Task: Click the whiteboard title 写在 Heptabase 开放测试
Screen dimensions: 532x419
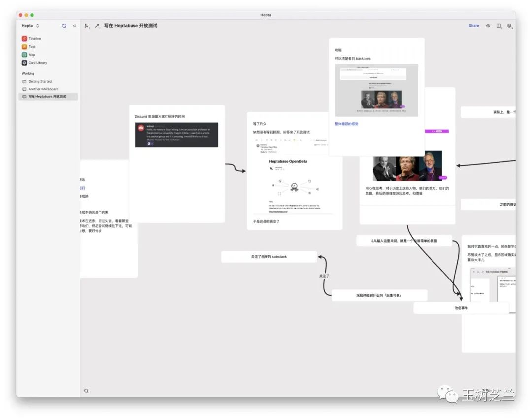Action: coord(131,26)
